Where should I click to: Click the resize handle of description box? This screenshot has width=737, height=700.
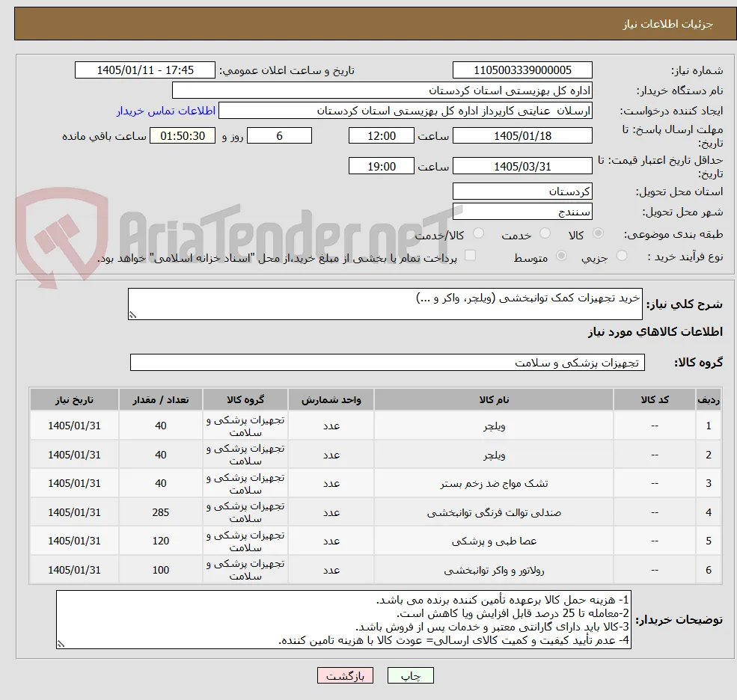[132, 315]
